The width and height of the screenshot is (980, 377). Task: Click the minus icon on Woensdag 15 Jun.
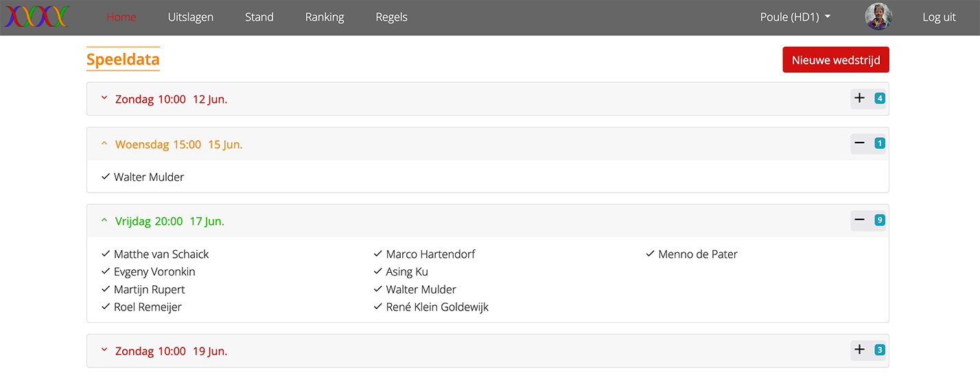coord(859,143)
